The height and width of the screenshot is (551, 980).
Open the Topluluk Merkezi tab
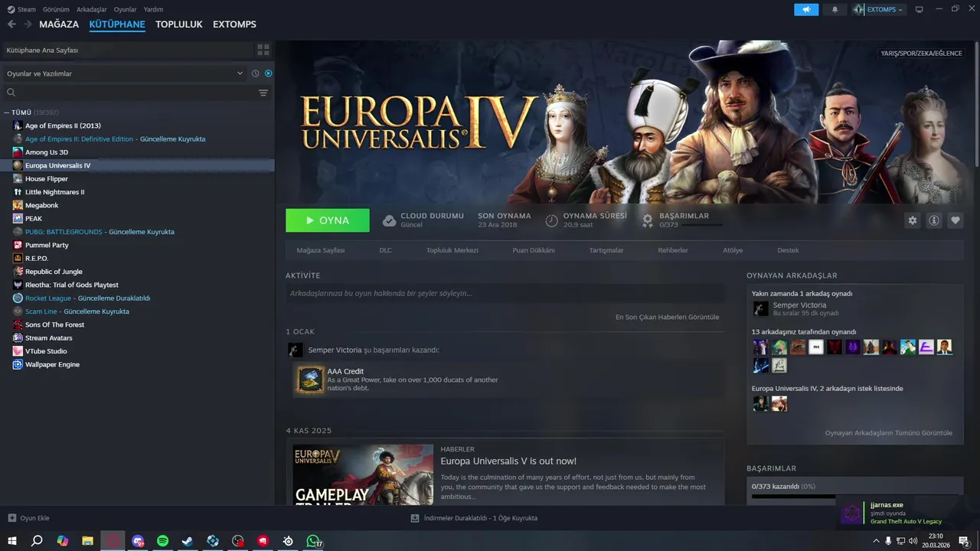(x=452, y=250)
